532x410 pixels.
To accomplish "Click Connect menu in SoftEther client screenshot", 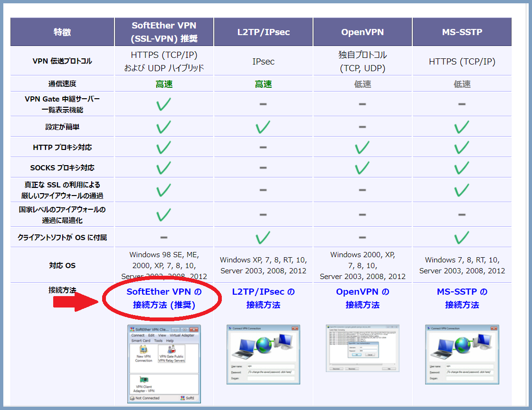I will [138, 335].
